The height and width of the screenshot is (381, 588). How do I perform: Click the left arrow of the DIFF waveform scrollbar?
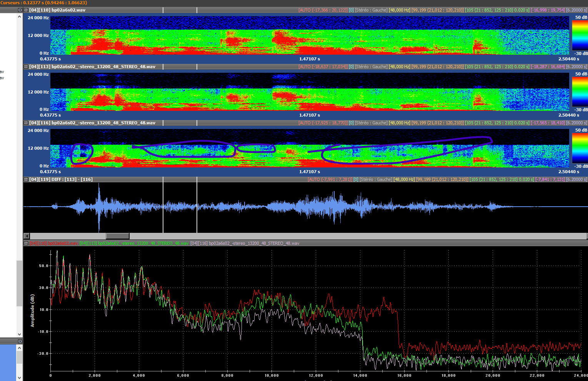[x=27, y=236]
